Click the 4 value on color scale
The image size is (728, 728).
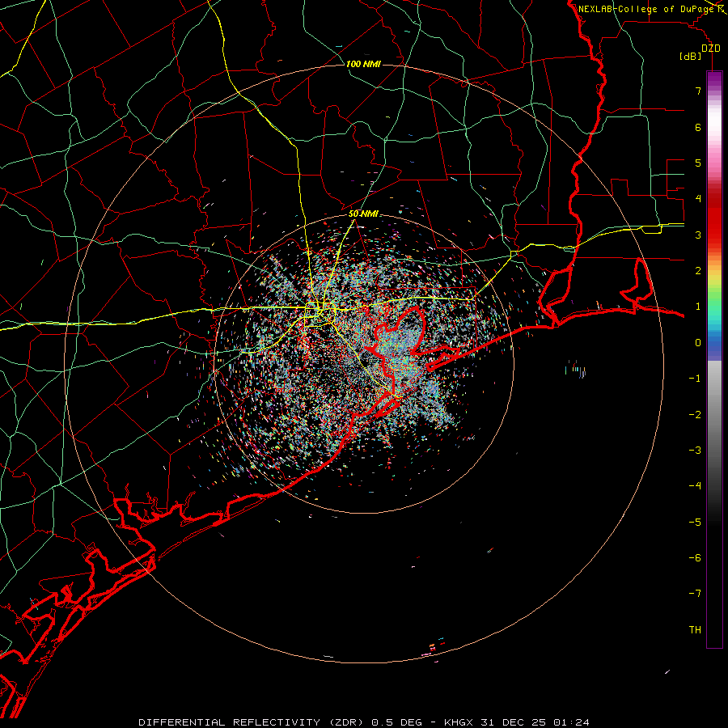(x=698, y=199)
